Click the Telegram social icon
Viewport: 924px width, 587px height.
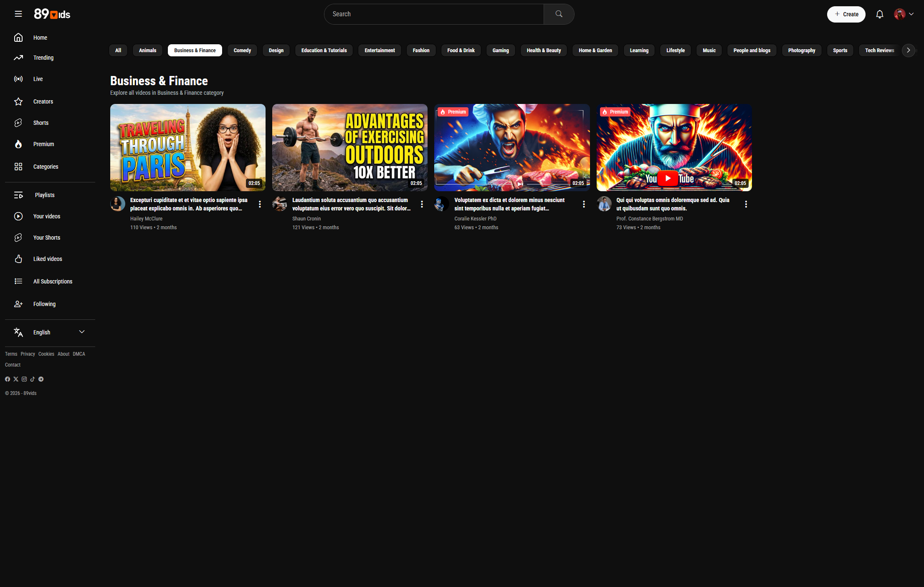click(41, 379)
